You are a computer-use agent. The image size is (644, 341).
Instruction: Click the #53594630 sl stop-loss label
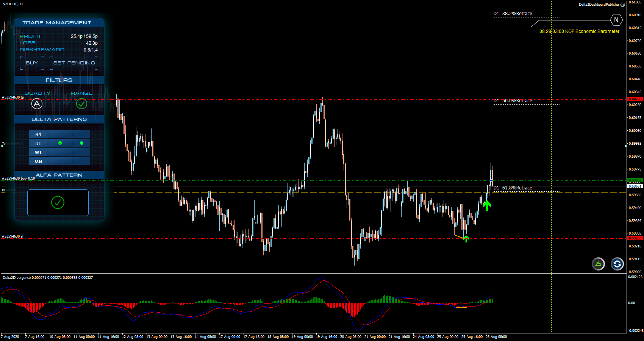tap(13, 236)
